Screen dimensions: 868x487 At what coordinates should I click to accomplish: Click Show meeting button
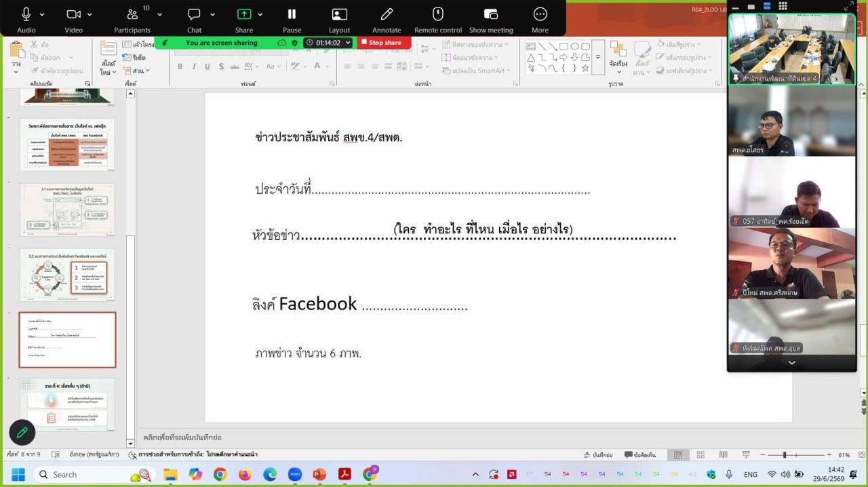point(491,20)
